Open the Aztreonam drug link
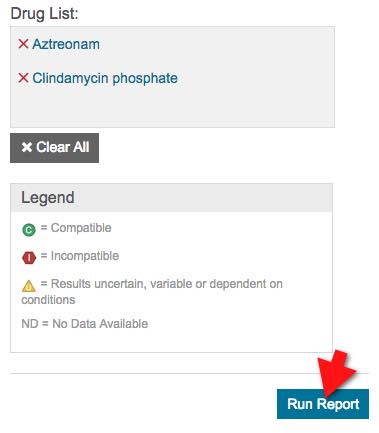 [66, 44]
